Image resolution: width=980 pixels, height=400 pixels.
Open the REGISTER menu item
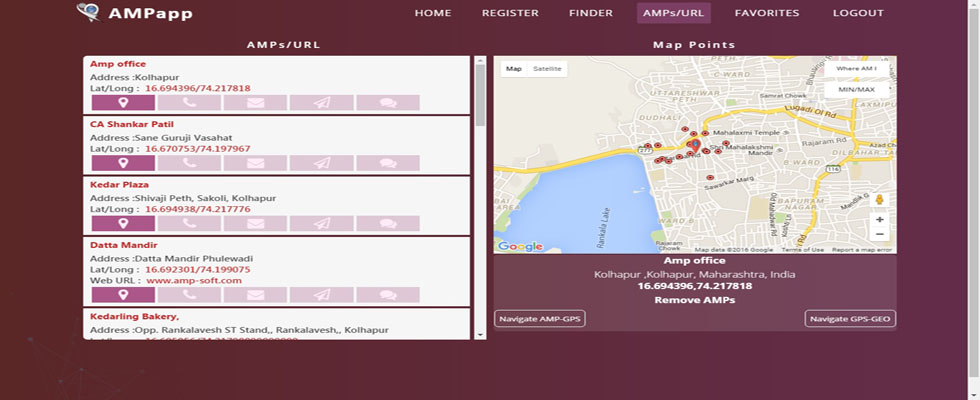tap(510, 13)
